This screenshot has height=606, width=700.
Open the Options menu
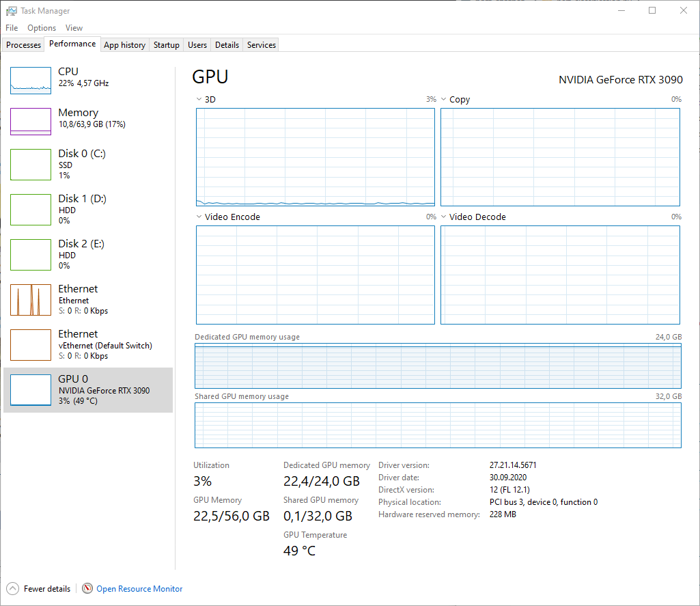42,28
